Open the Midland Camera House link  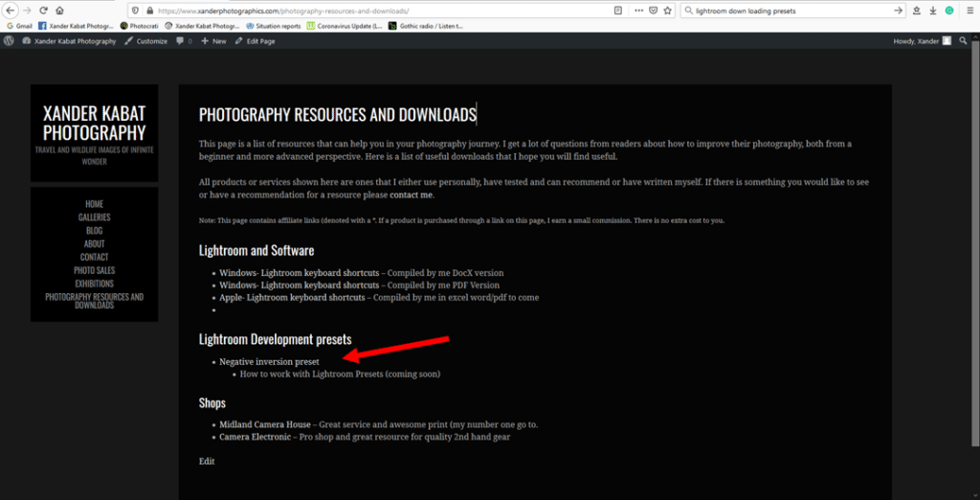[x=265, y=425]
